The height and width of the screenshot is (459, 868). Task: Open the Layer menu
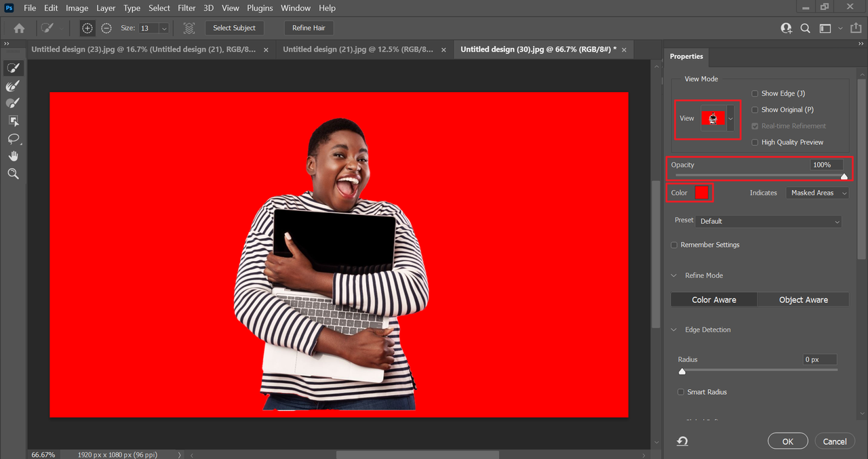[106, 8]
